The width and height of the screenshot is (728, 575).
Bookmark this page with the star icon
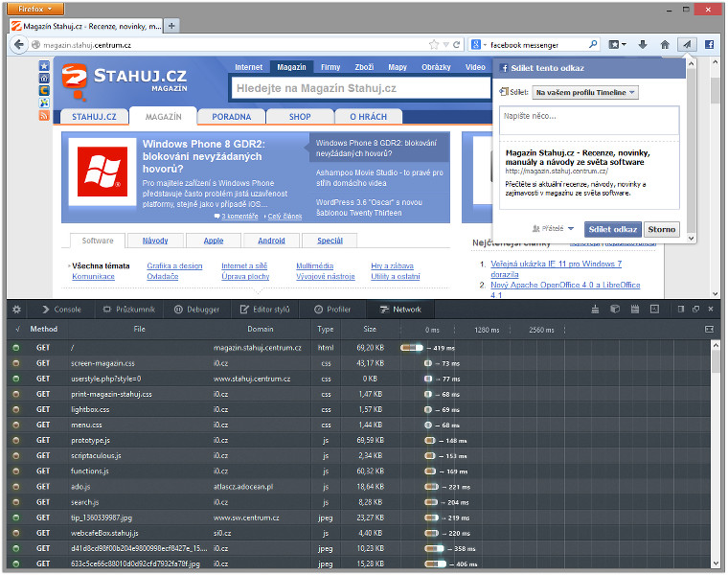point(434,45)
